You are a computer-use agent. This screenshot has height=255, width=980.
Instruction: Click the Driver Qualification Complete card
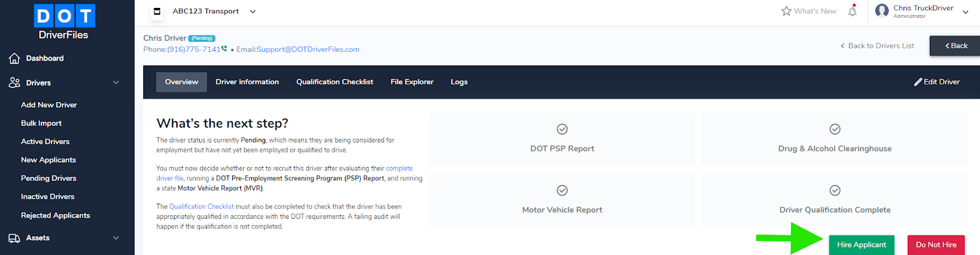835,199
